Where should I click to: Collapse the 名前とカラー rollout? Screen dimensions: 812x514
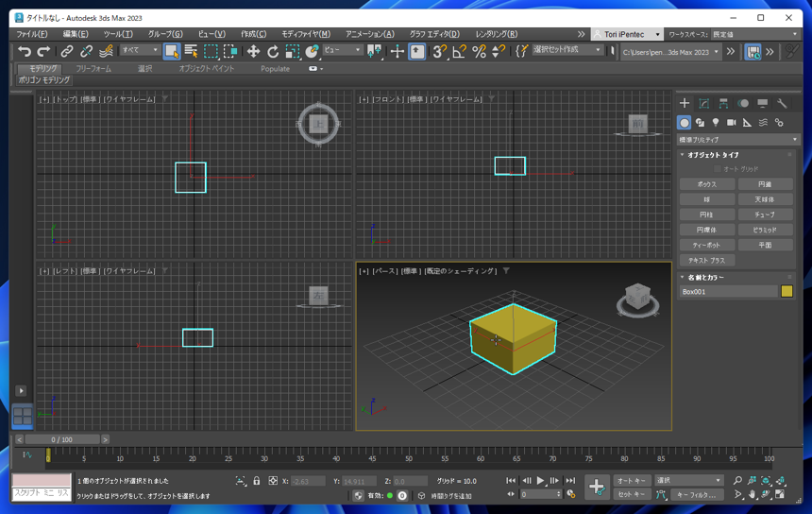coord(706,277)
